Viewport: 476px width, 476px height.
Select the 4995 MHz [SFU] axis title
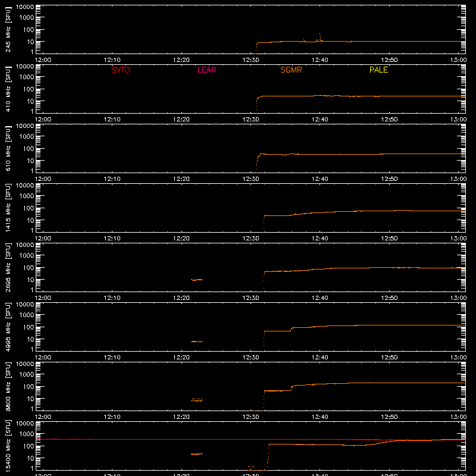[x=8, y=327]
